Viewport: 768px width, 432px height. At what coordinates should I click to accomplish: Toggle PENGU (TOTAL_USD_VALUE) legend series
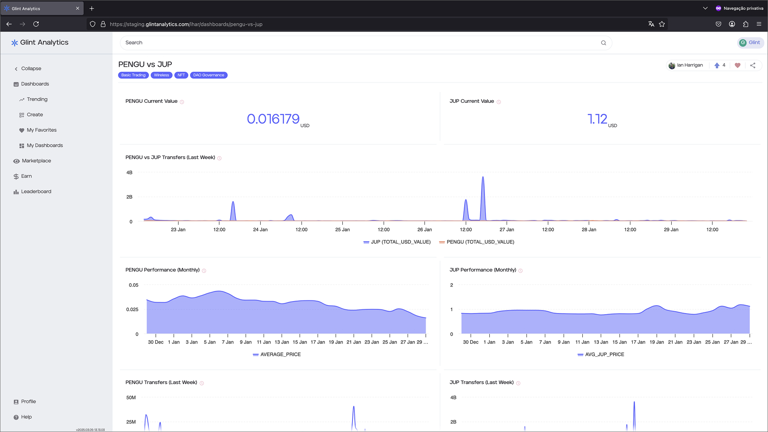click(477, 242)
